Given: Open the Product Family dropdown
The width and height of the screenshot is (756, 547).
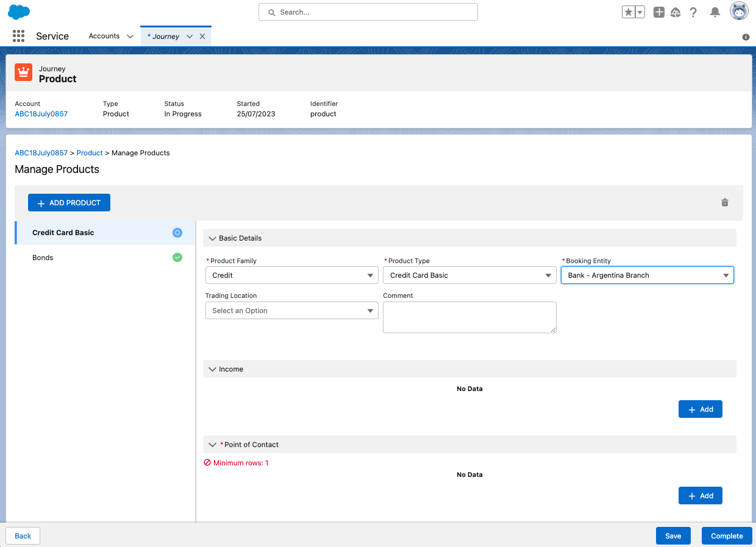Looking at the screenshot, I should click(291, 275).
